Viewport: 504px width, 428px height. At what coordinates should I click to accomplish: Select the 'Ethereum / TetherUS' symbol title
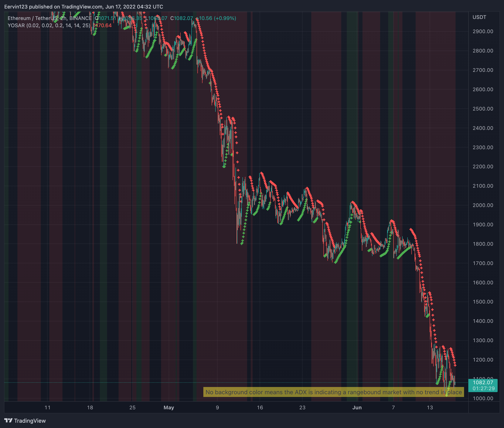[33, 18]
